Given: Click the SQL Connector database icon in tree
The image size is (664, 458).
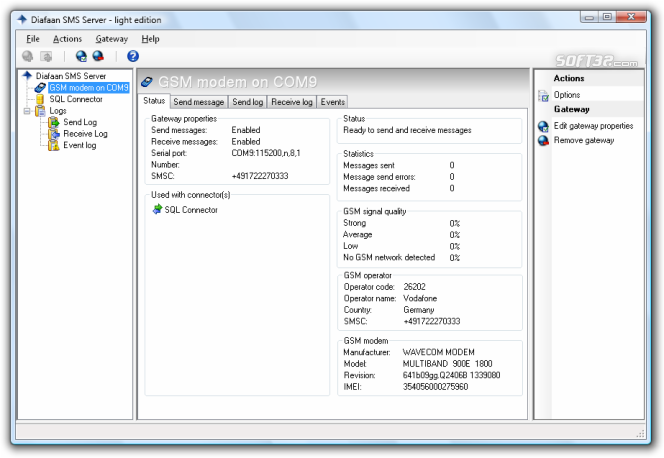Looking at the screenshot, I should [40, 99].
